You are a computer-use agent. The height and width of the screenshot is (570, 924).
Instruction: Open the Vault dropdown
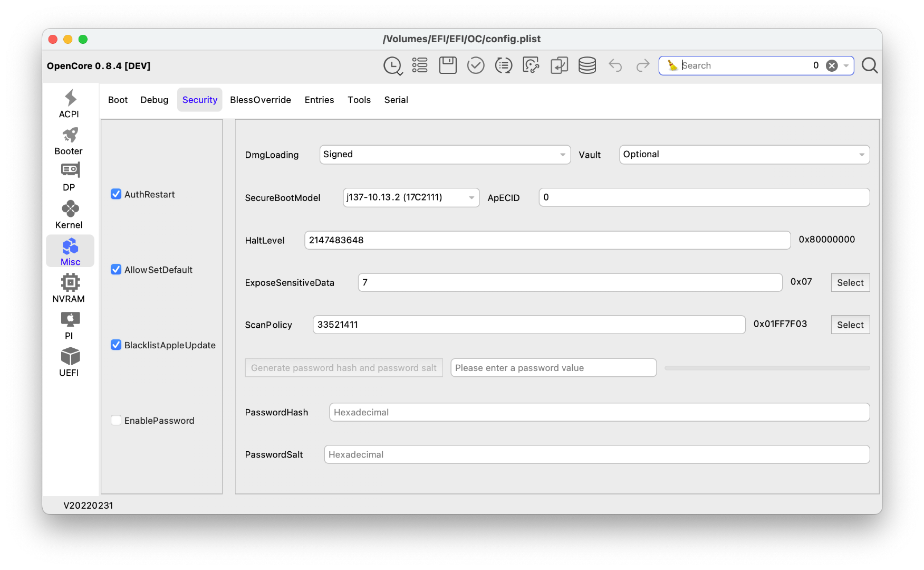[x=745, y=155]
